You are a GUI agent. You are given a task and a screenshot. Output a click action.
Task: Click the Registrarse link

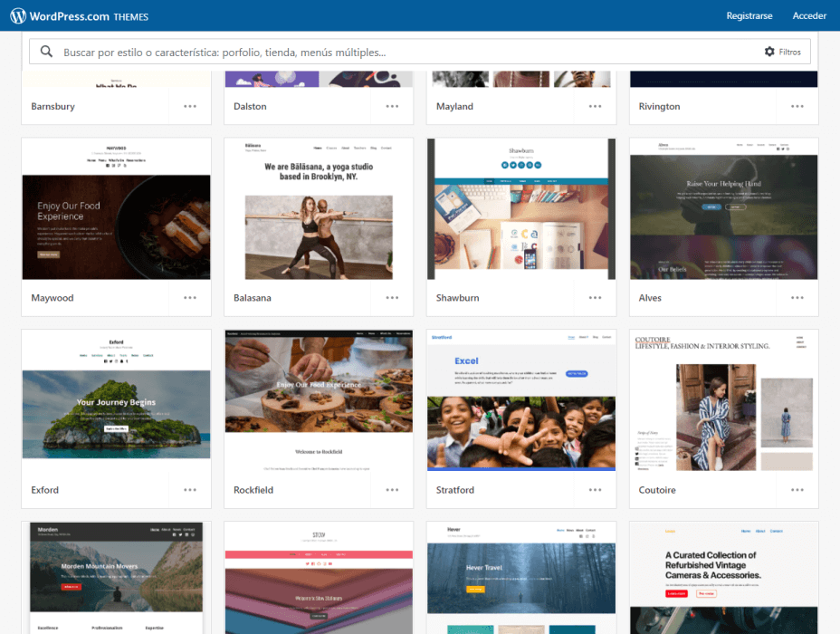[x=749, y=16]
